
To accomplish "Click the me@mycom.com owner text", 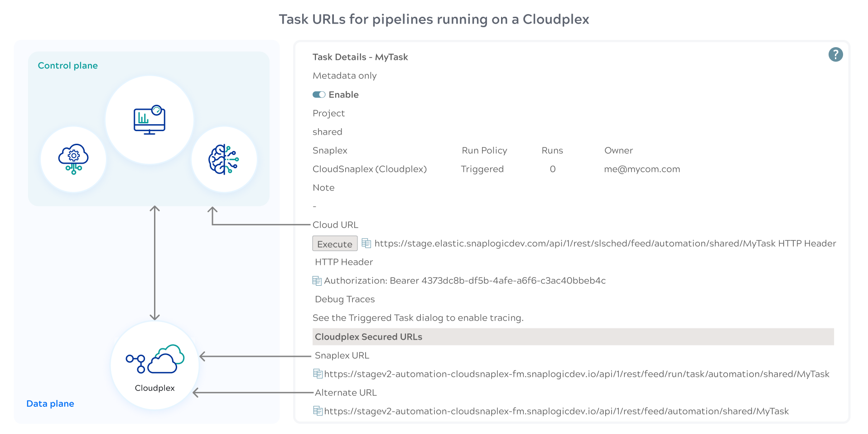I will (x=641, y=169).
